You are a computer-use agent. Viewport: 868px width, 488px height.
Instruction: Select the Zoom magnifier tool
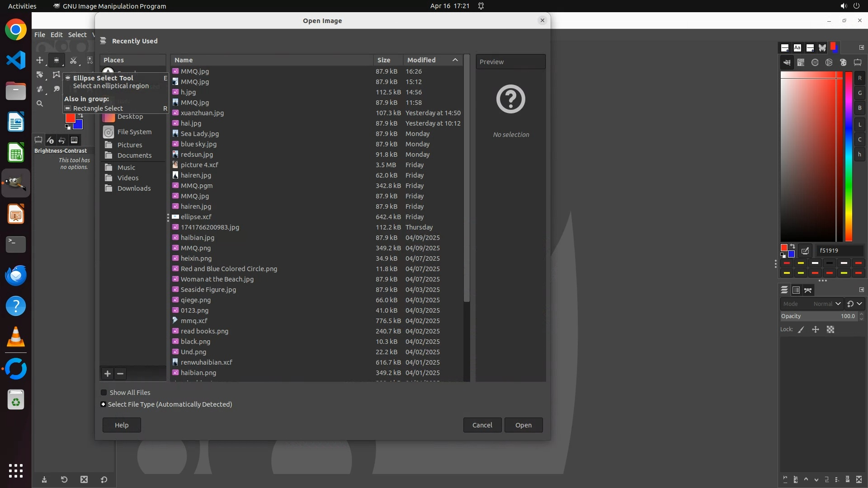coord(40,103)
